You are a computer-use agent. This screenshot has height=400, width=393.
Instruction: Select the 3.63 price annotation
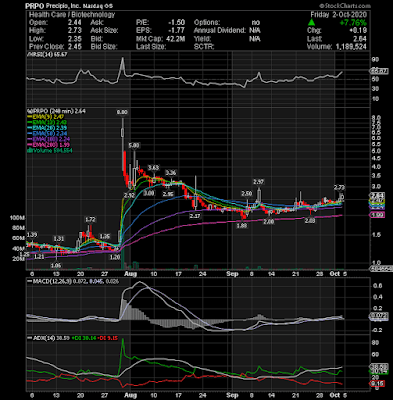(154, 167)
